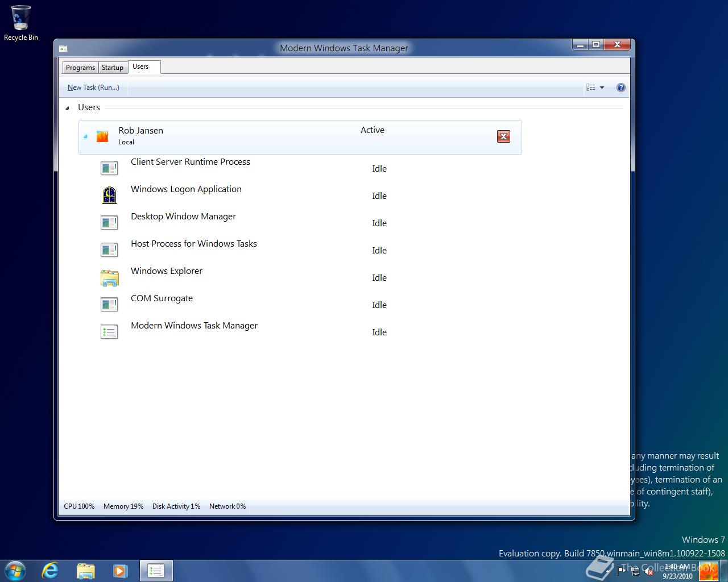Click the COM Surrogate icon

pyautogui.click(x=109, y=304)
